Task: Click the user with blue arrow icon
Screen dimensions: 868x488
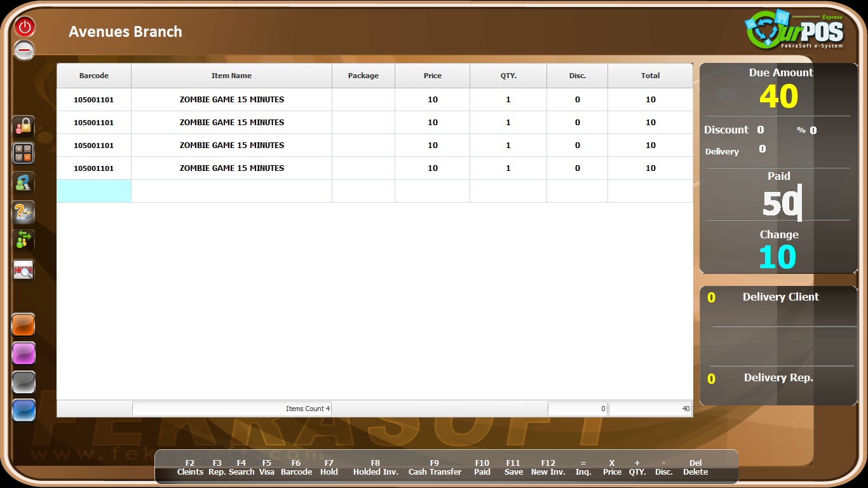Action: point(24,183)
